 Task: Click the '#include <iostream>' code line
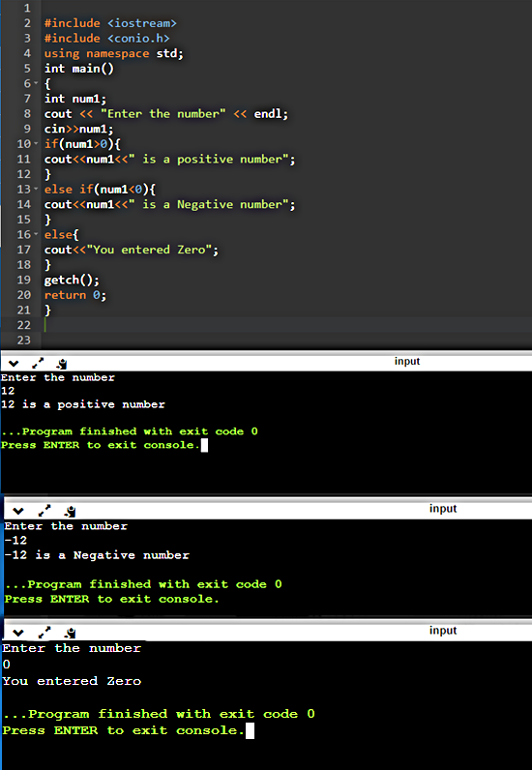[x=110, y=23]
